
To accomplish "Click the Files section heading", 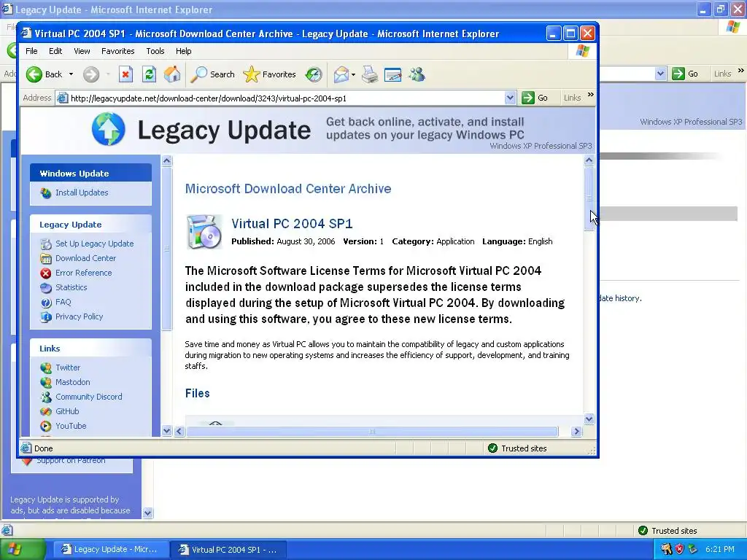I will [197, 393].
